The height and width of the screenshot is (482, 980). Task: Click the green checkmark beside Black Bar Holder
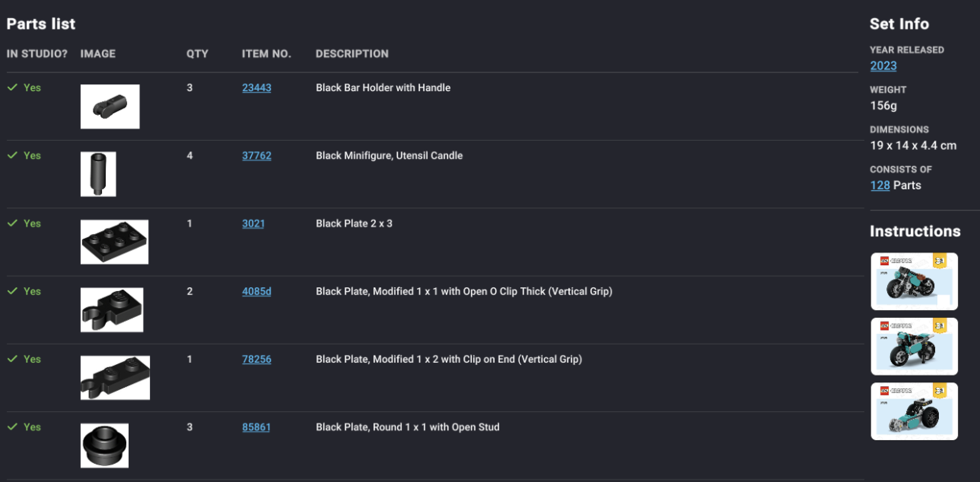(x=13, y=87)
